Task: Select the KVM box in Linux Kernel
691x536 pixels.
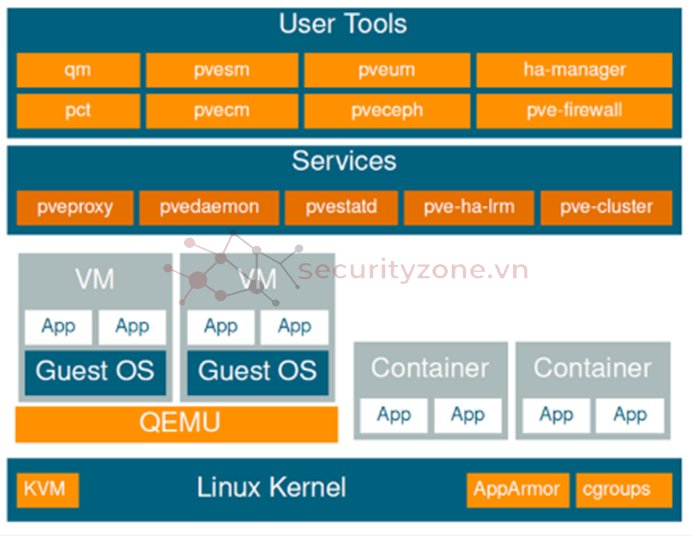Action: pos(48,490)
